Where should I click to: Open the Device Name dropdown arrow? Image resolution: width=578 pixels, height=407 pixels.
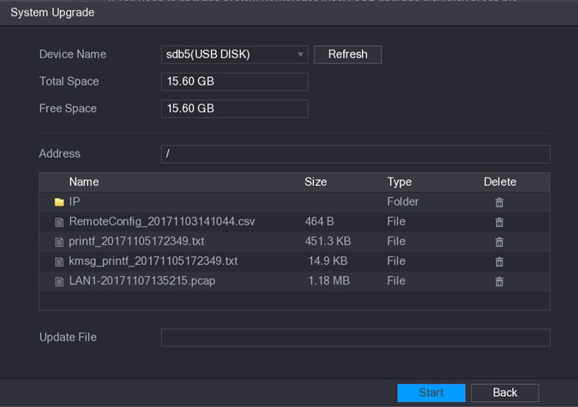300,55
